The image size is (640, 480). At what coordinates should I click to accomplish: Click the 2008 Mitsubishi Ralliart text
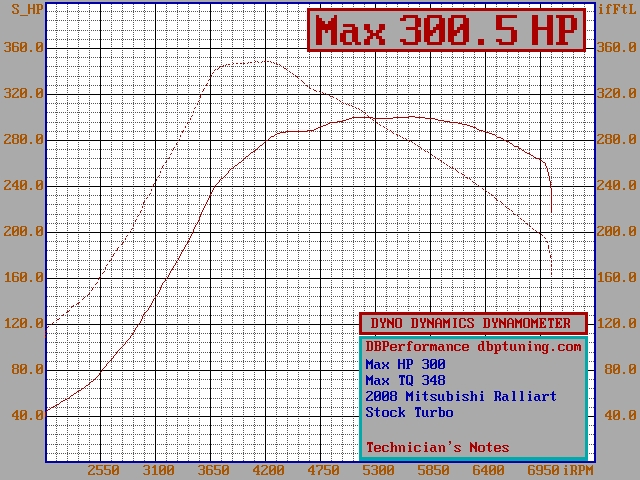461,396
